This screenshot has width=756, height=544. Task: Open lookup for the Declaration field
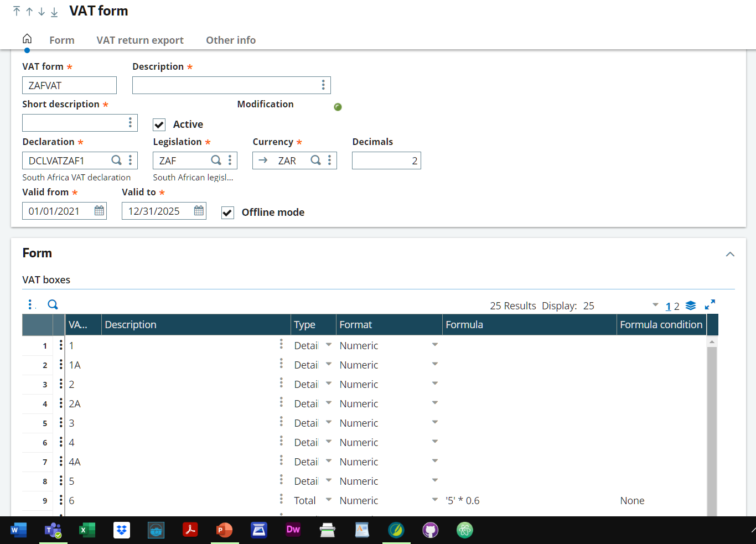coord(116,160)
